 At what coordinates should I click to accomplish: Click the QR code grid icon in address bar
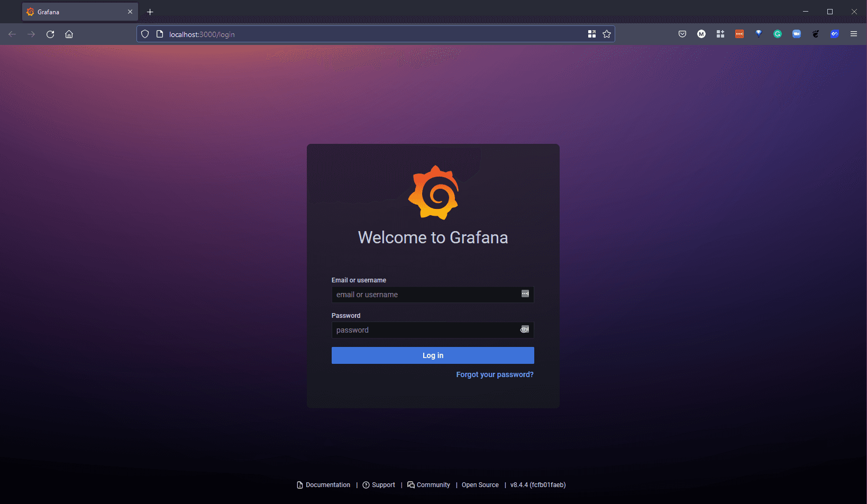(591, 34)
